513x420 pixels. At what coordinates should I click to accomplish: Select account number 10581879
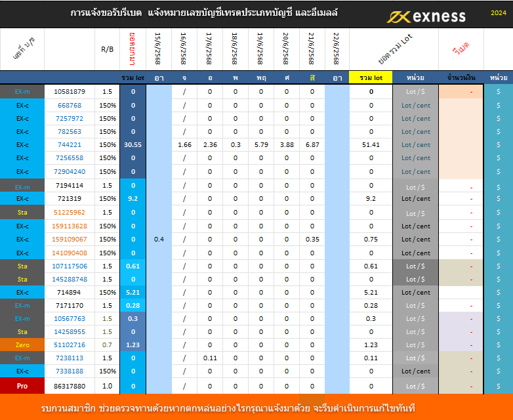point(70,92)
